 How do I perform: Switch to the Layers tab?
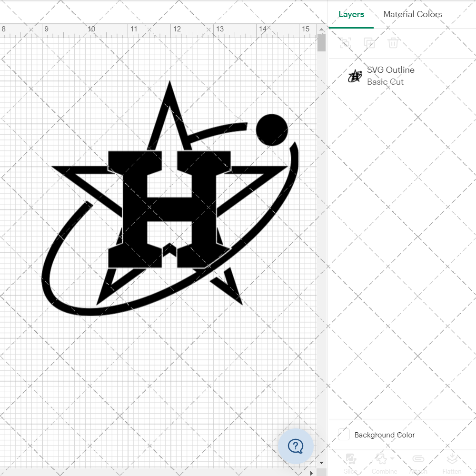pos(351,14)
